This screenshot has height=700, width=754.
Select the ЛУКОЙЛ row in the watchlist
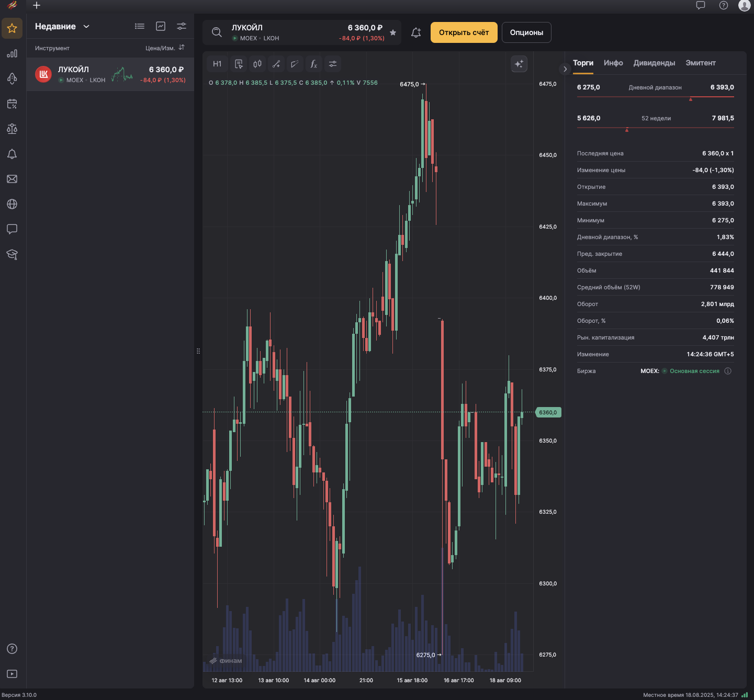(x=110, y=74)
